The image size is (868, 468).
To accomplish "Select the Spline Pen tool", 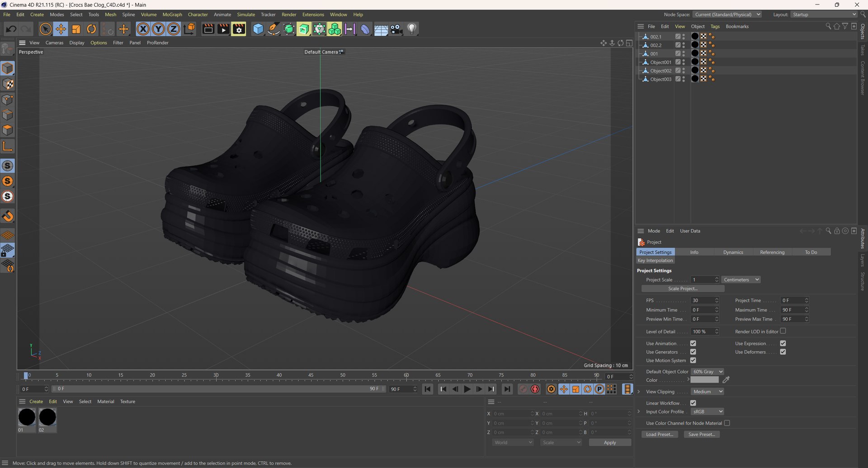I will [274, 29].
